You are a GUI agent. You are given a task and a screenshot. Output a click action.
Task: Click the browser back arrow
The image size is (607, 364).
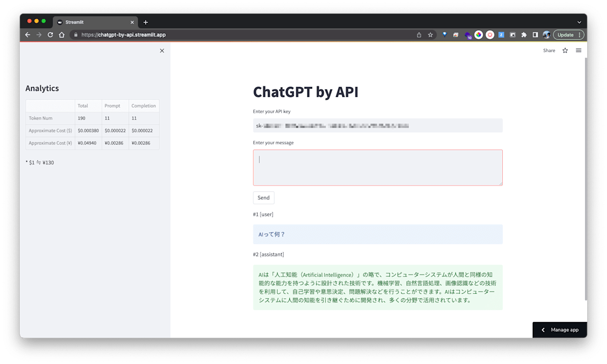pos(28,35)
